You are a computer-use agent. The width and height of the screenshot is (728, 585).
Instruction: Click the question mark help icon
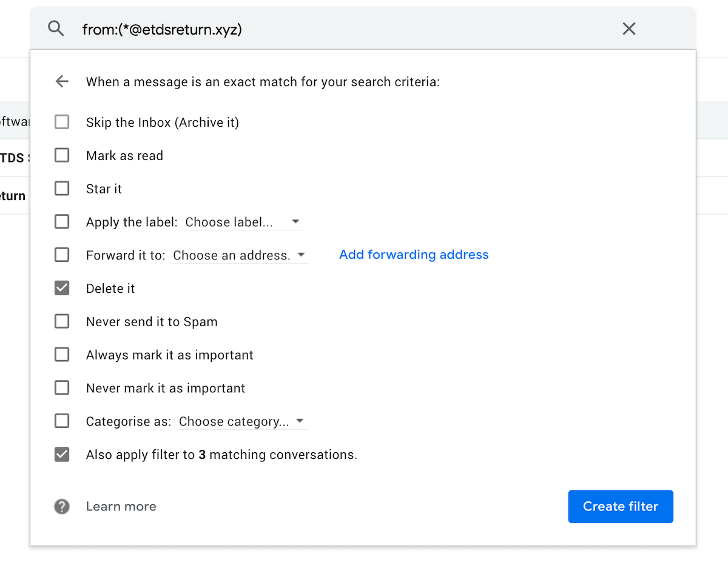[x=62, y=506]
